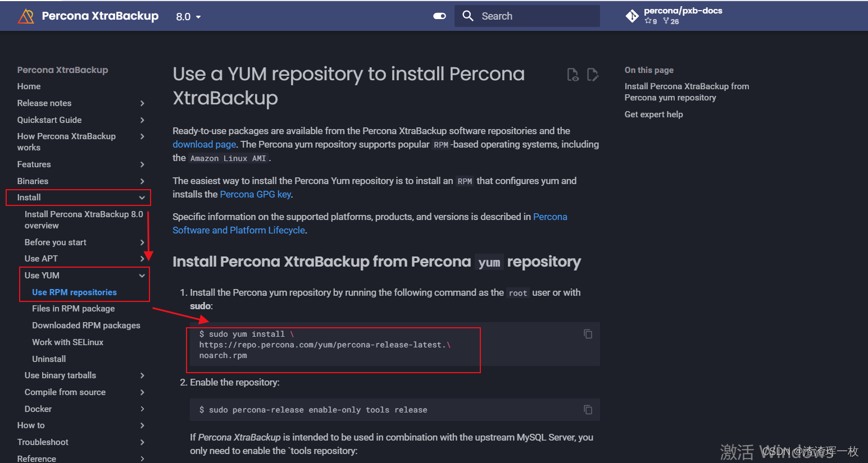Select Use RPM repositories page
This screenshot has width=868, height=463.
[x=74, y=292]
